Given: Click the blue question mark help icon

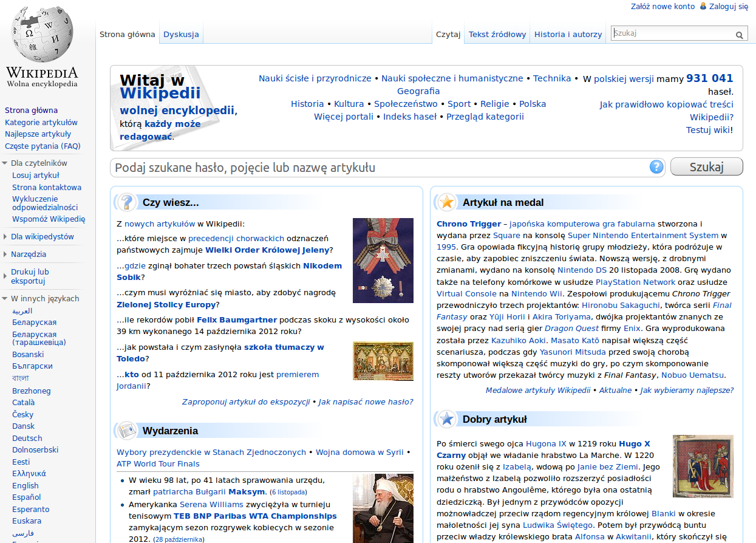Looking at the screenshot, I should 656,167.
